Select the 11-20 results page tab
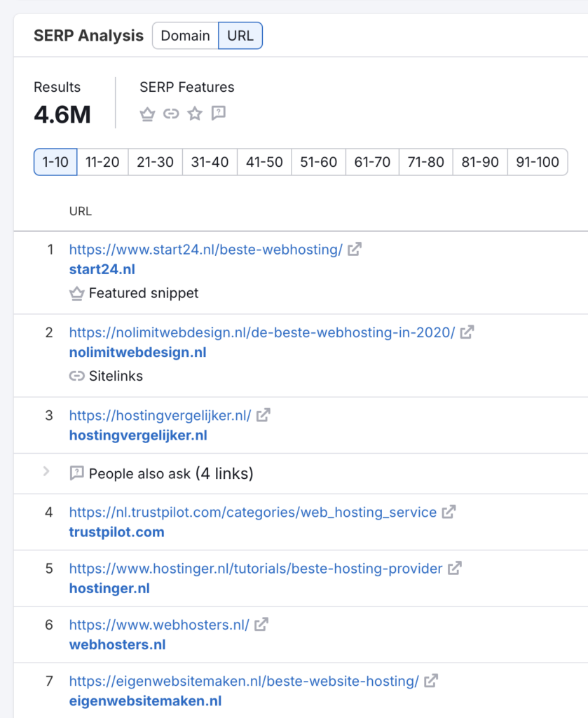The image size is (588, 718). click(x=102, y=162)
